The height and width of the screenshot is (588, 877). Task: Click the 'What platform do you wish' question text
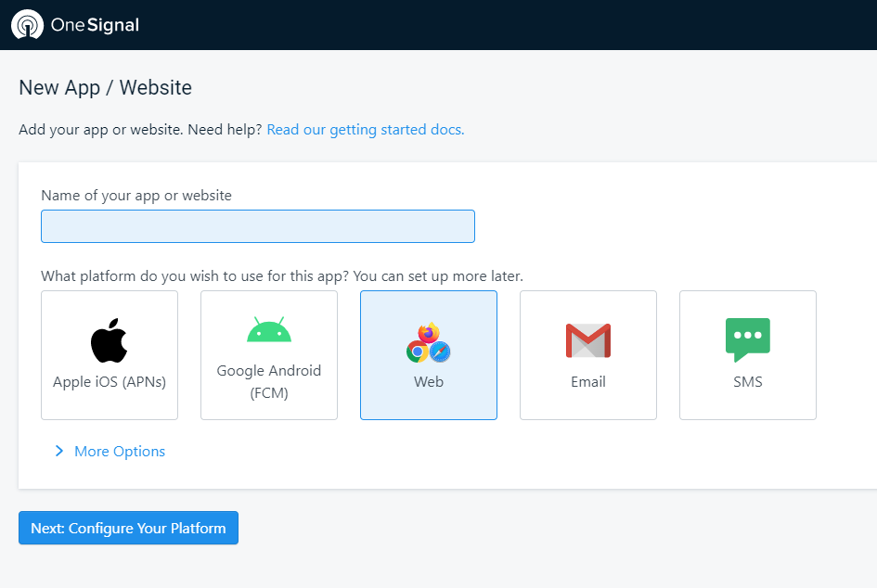click(x=282, y=276)
